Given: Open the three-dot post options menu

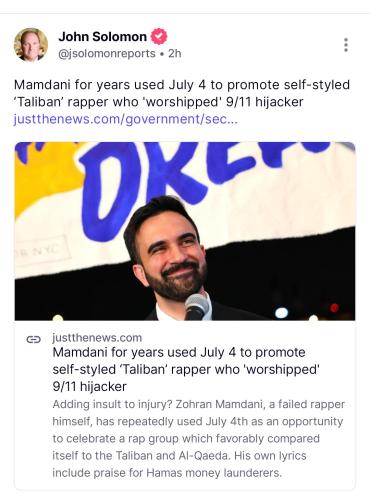Looking at the screenshot, I should point(346,45).
